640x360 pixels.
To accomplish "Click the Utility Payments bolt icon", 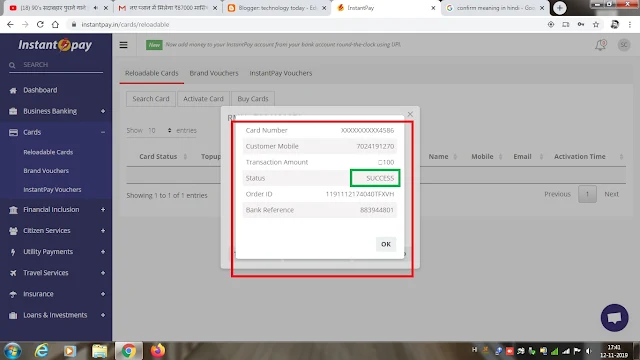I will 13,252.
